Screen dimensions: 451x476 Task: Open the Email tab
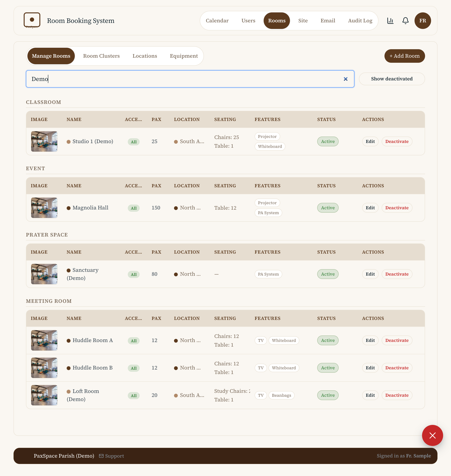[328, 21]
